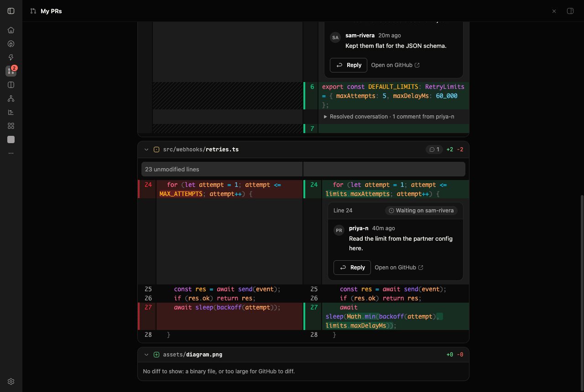Expand resolved conversation from priya-n

pyautogui.click(x=389, y=117)
